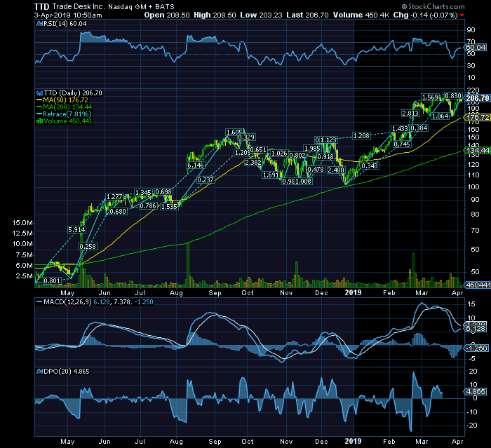Click the 206.70 price axis tag

[478, 98]
